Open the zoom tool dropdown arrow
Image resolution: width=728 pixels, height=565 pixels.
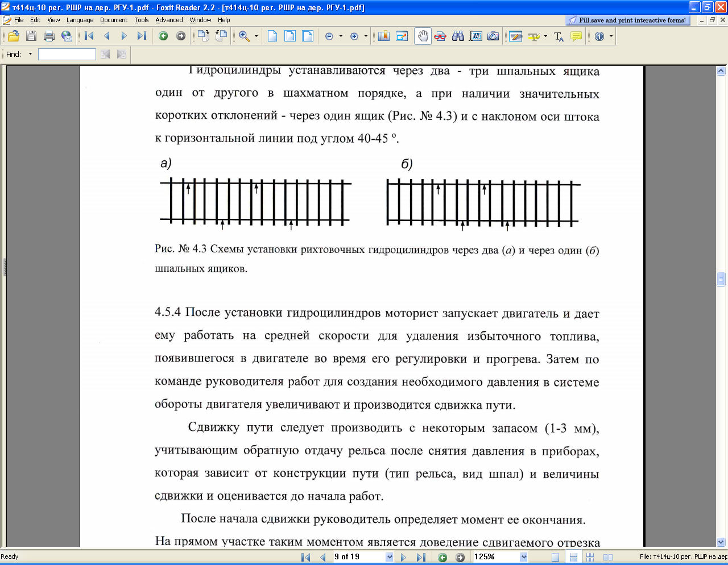(256, 36)
